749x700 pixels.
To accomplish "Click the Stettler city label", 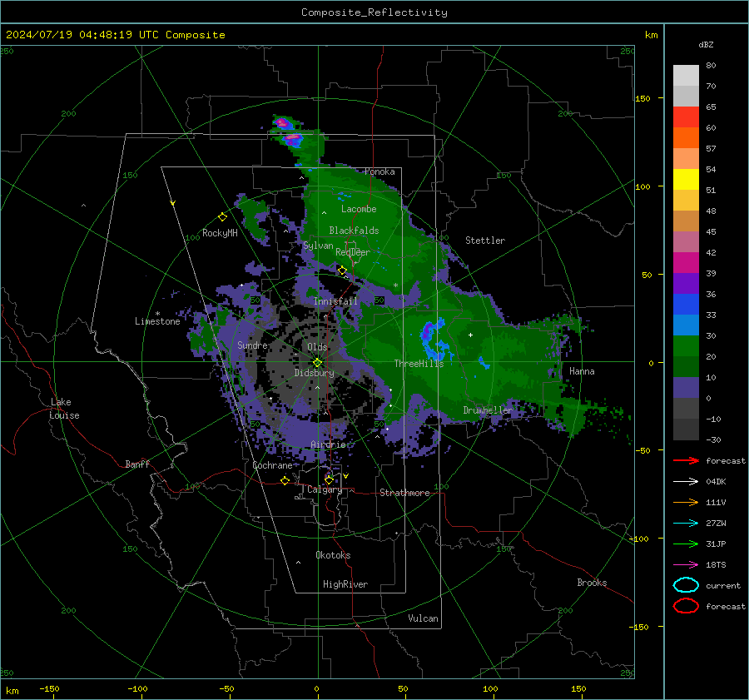I will click(485, 241).
